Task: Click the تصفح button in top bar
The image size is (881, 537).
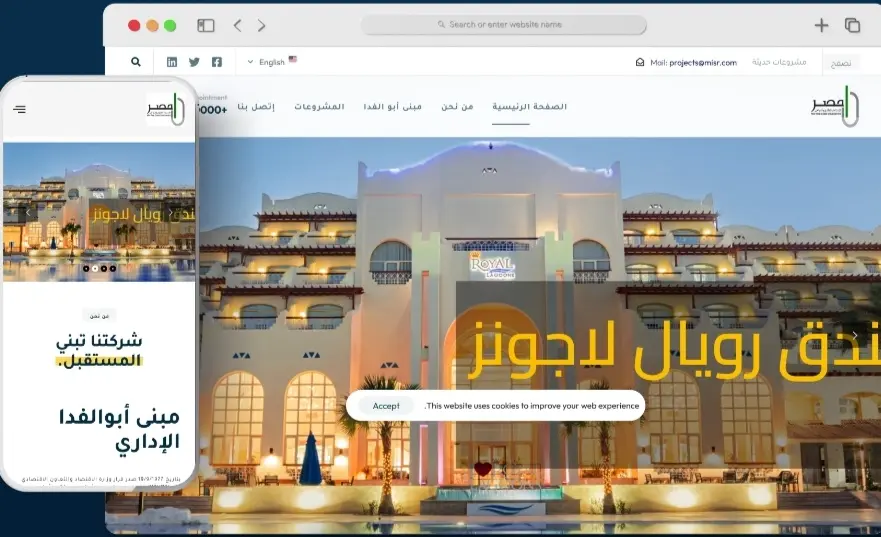Action: pyautogui.click(x=841, y=63)
